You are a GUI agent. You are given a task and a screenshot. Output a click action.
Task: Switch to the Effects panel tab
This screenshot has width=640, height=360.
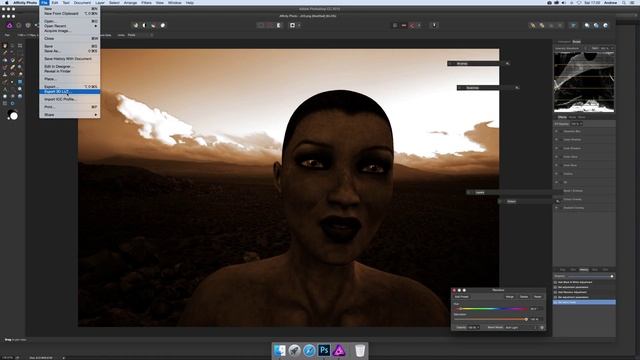point(562,117)
